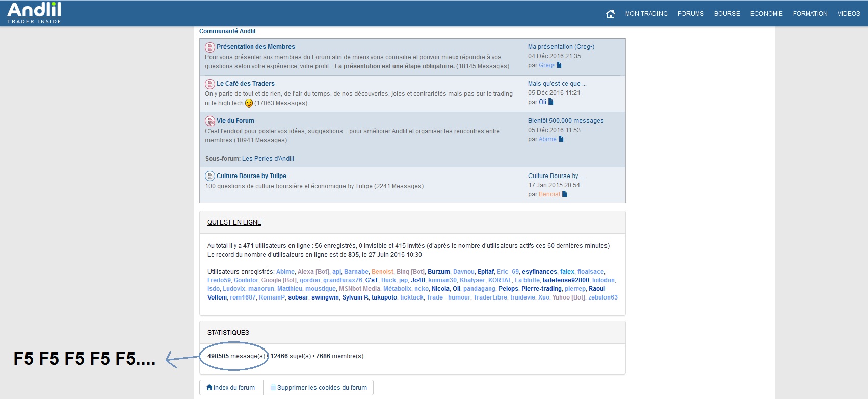The width and height of the screenshot is (868, 399).
Task: Click the Culture Bourse by Tulipe forum icon
Action: [209, 177]
